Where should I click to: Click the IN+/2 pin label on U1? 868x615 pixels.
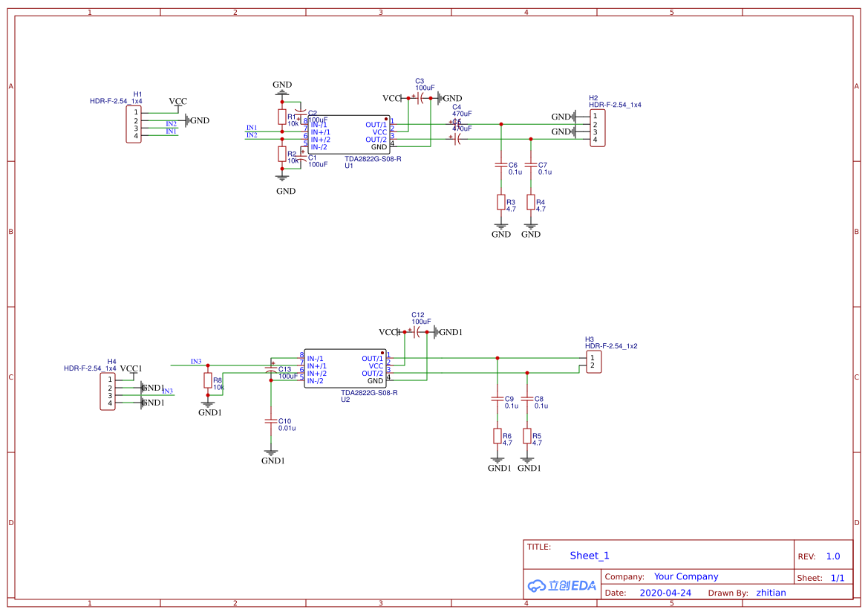320,140
